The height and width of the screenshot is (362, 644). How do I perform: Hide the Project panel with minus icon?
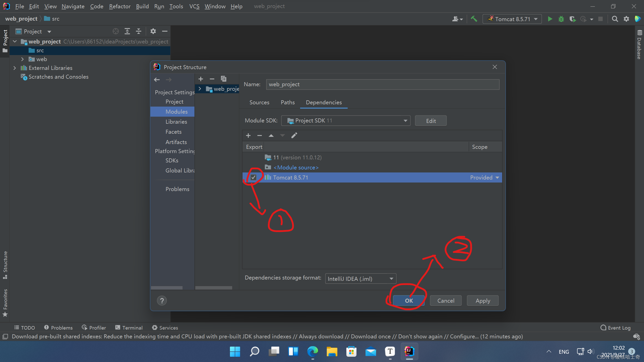[165, 31]
